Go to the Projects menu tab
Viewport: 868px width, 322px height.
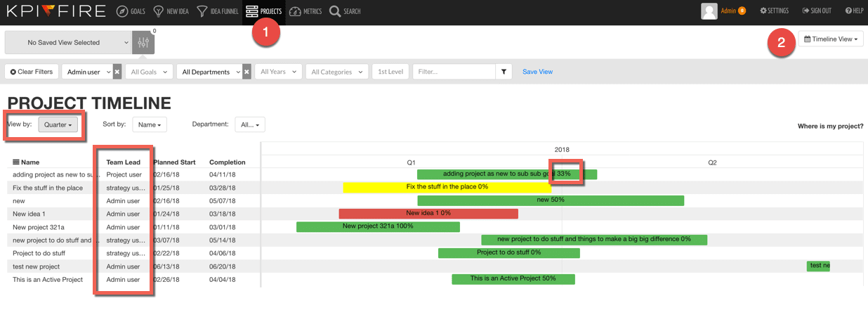pos(264,11)
